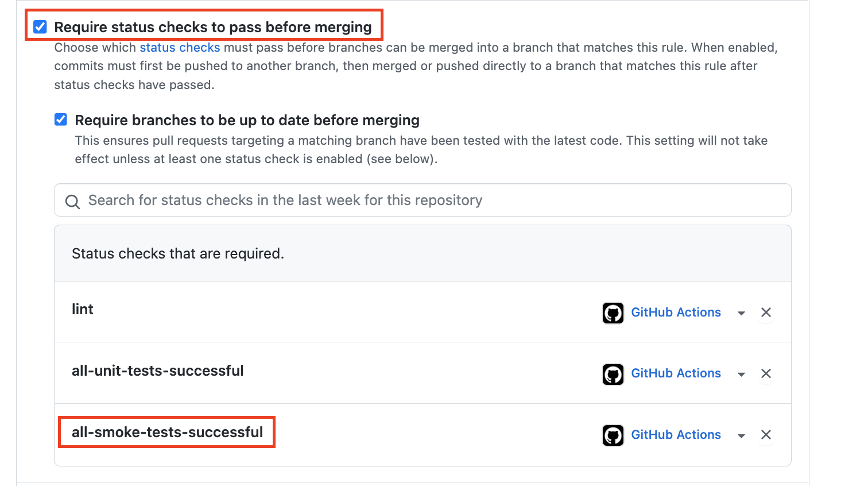Click the GitHub Actions logo next to lint
This screenshot has height=486, width=868.
(613, 313)
